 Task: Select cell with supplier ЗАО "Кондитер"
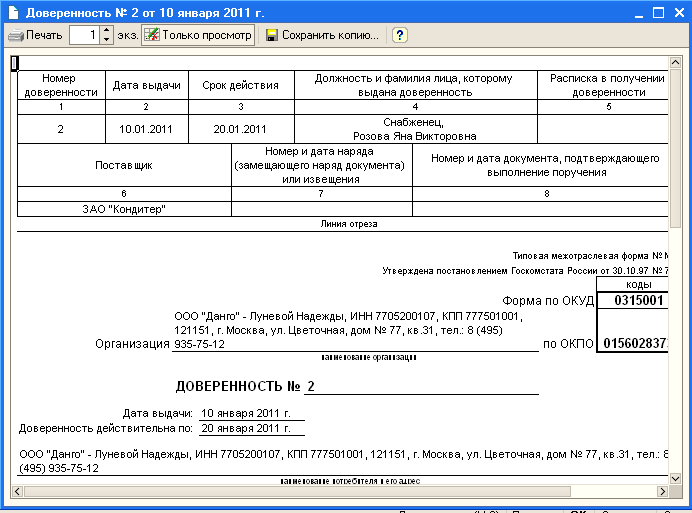(124, 209)
